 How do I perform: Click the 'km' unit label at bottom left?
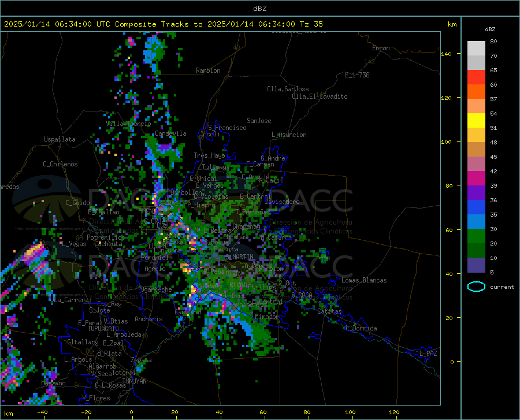[x=8, y=414]
